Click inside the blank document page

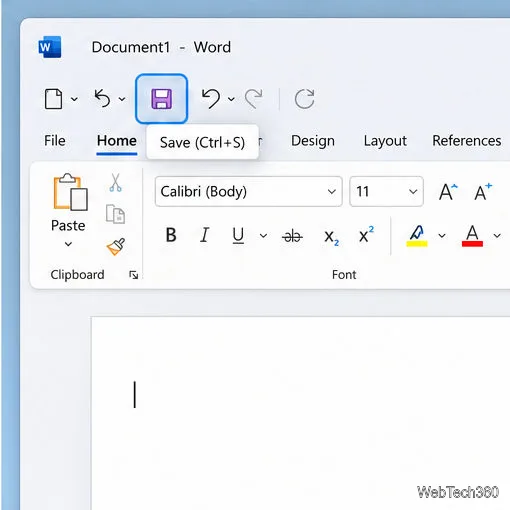click(300, 413)
